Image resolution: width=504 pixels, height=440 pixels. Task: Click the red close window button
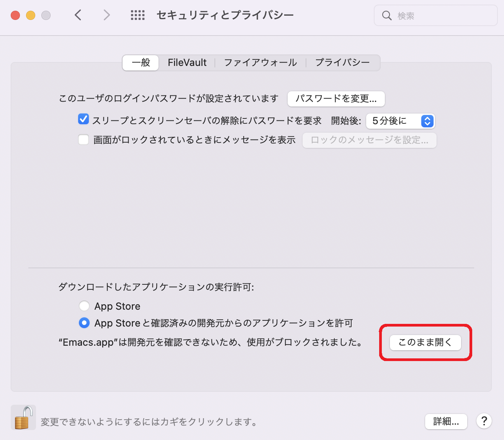coord(15,15)
